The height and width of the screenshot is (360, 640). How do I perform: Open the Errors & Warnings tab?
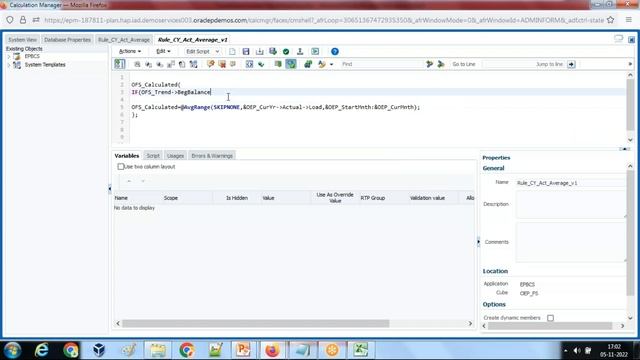[x=212, y=156]
